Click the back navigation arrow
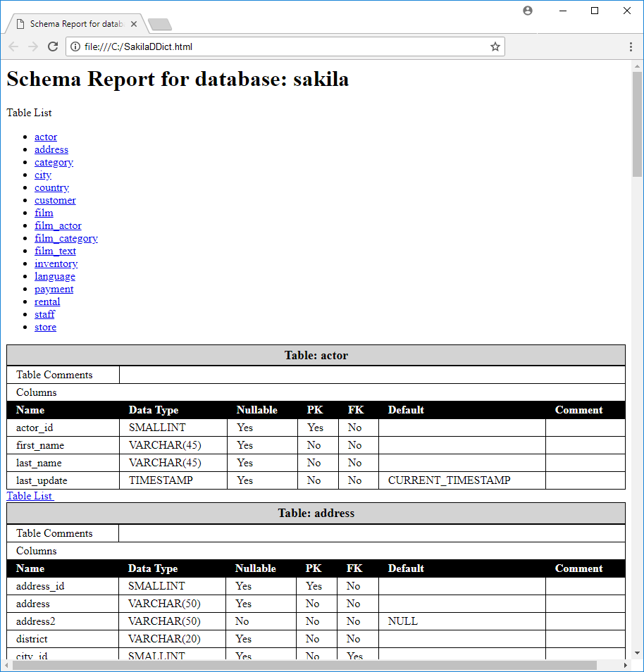Image resolution: width=644 pixels, height=672 pixels. [13, 46]
